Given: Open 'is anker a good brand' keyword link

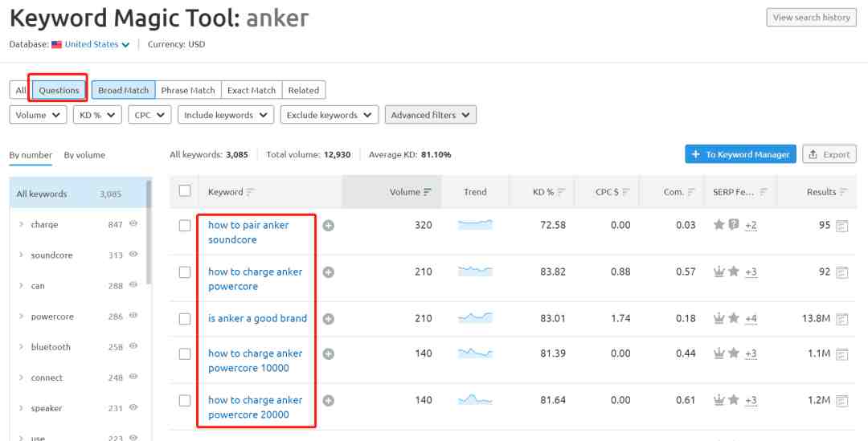Looking at the screenshot, I should click(x=257, y=319).
